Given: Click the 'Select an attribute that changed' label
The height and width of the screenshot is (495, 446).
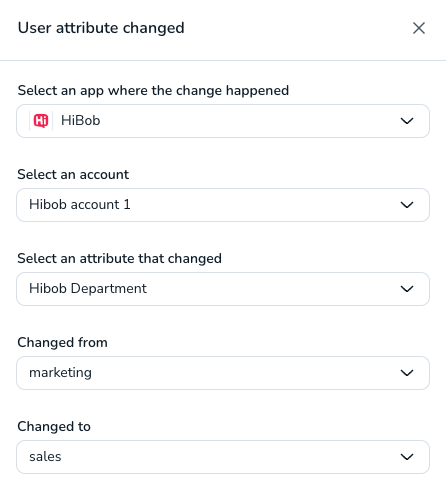Looking at the screenshot, I should 119,258.
